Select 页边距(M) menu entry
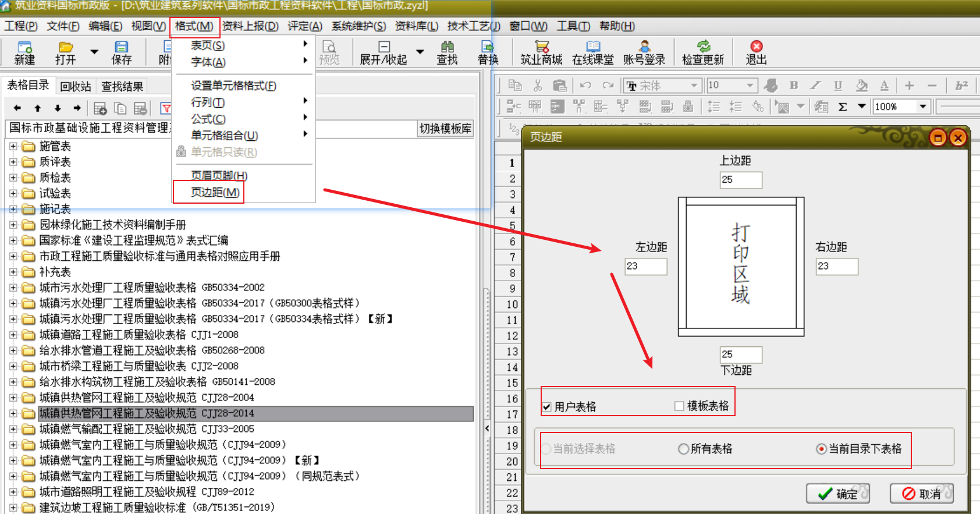The image size is (980, 514). pyautogui.click(x=215, y=192)
